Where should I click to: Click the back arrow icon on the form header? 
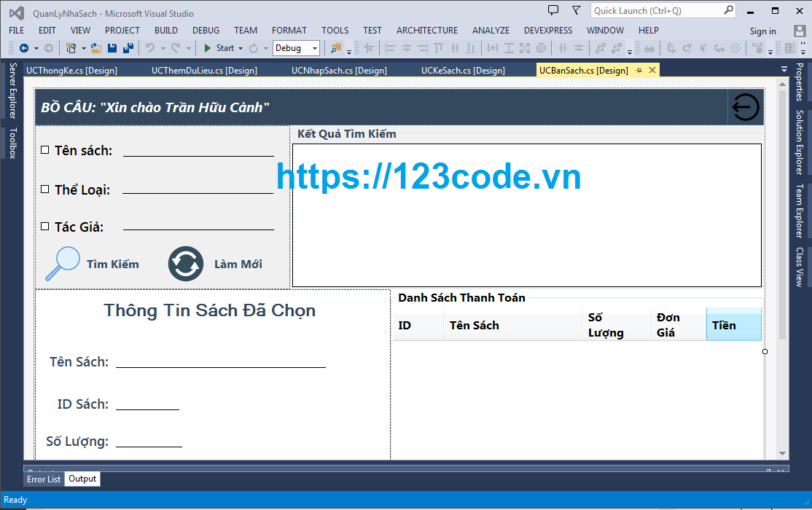(744, 106)
